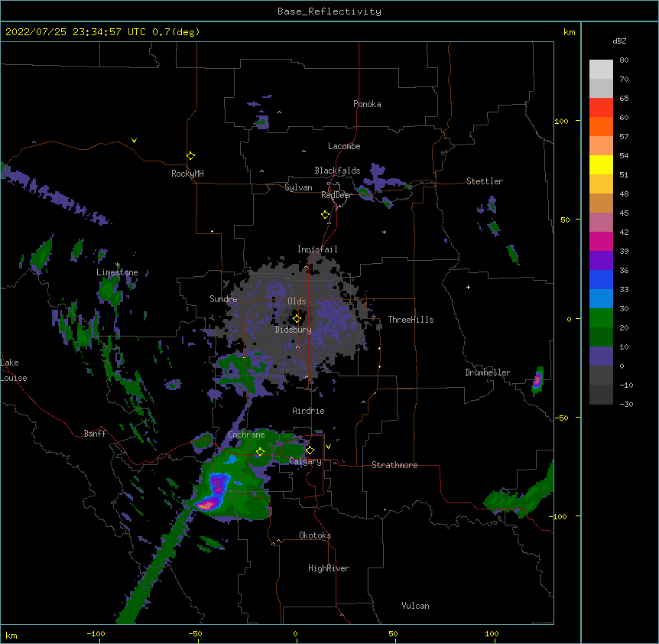
Task: Select the yellow diamond marker south of RedDeer
Action: click(325, 215)
